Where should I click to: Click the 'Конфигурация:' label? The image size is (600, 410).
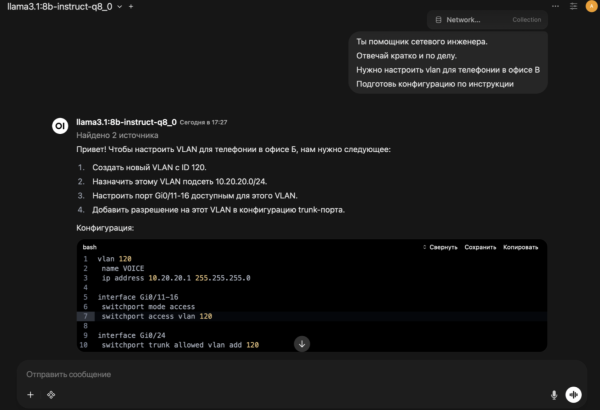[x=105, y=228]
